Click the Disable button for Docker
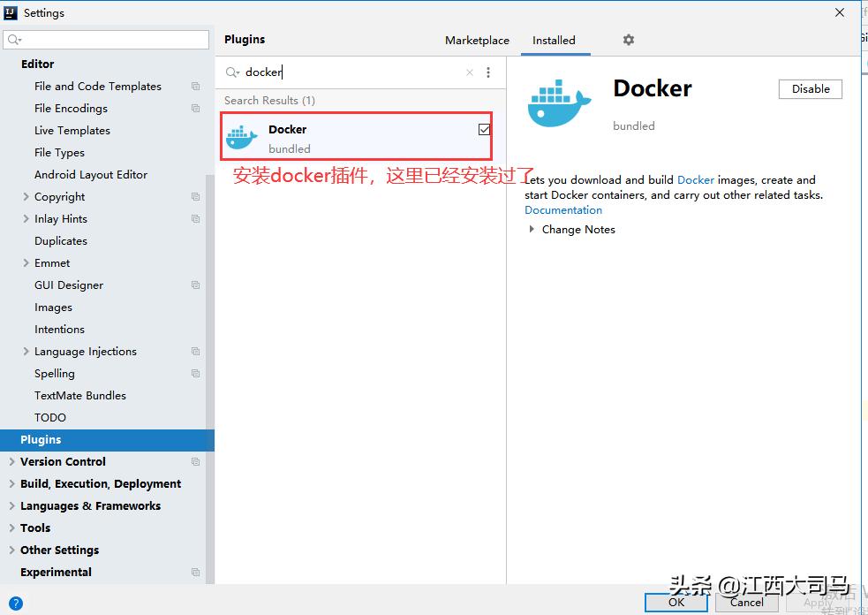The image size is (868, 615). click(x=809, y=88)
